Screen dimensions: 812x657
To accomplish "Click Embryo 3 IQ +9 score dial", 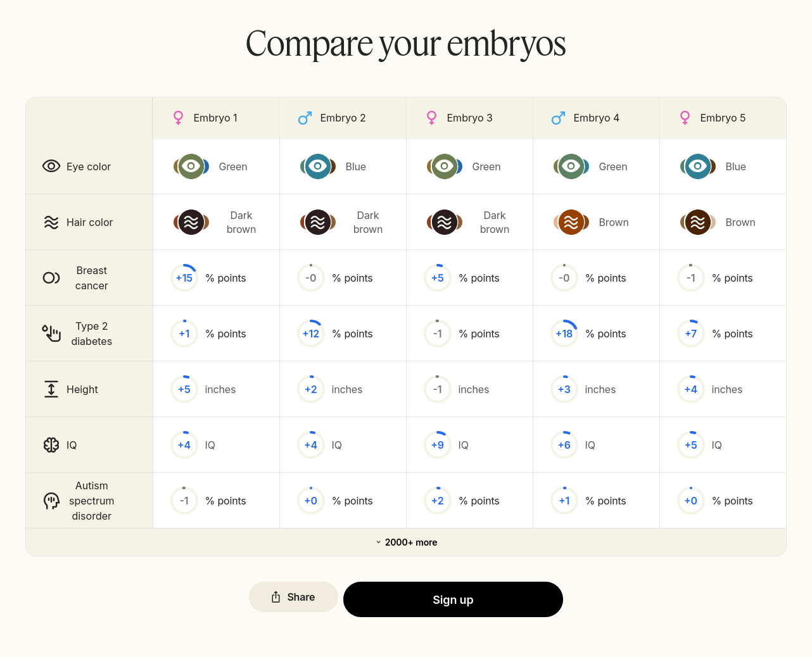I will tap(438, 445).
